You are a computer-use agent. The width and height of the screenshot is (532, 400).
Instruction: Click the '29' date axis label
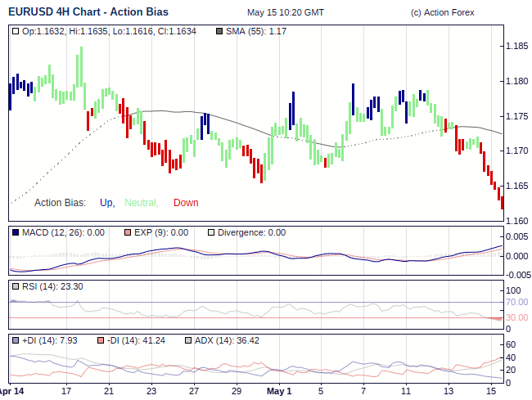(x=237, y=391)
